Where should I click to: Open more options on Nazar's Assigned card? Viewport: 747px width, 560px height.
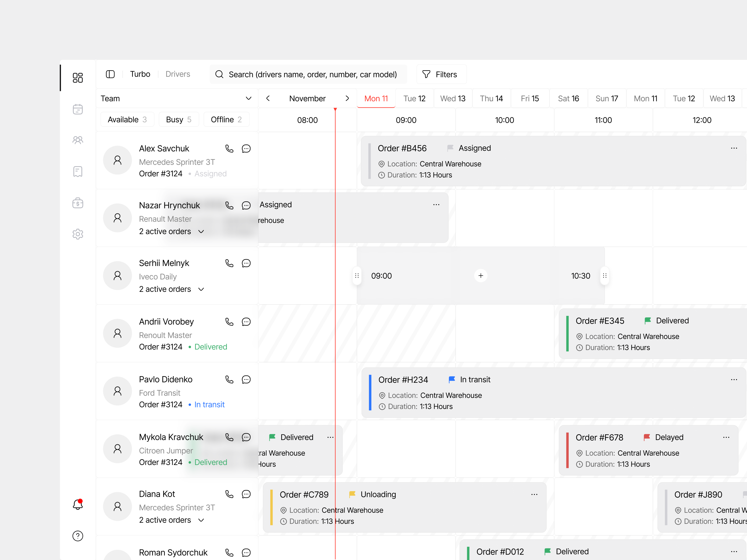tap(436, 205)
